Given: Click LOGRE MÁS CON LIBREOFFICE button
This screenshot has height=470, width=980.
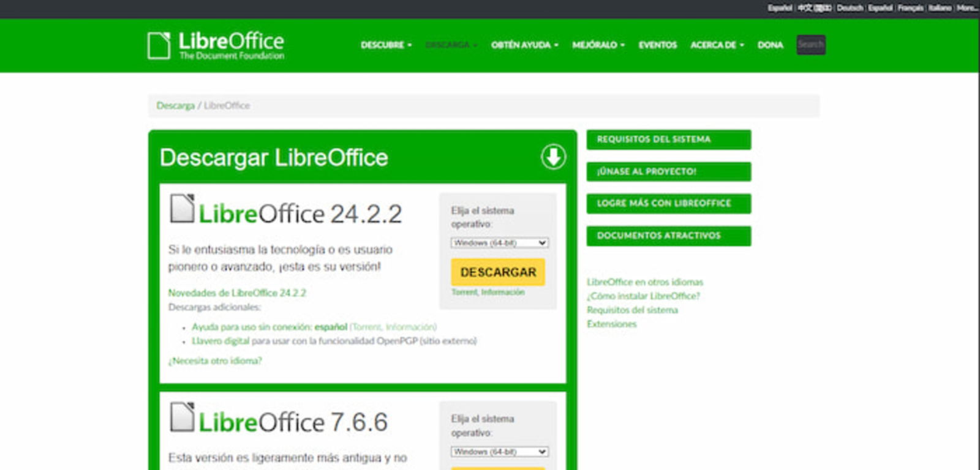Looking at the screenshot, I should pos(669,203).
